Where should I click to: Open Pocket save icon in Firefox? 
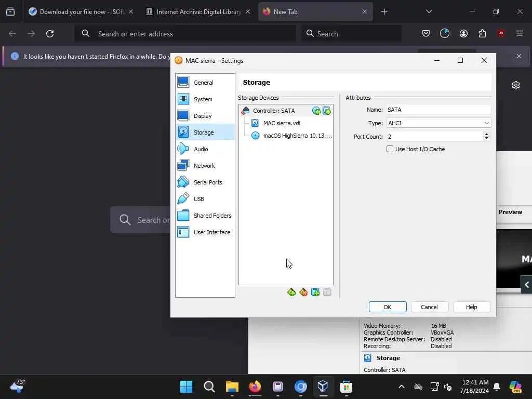point(426,33)
